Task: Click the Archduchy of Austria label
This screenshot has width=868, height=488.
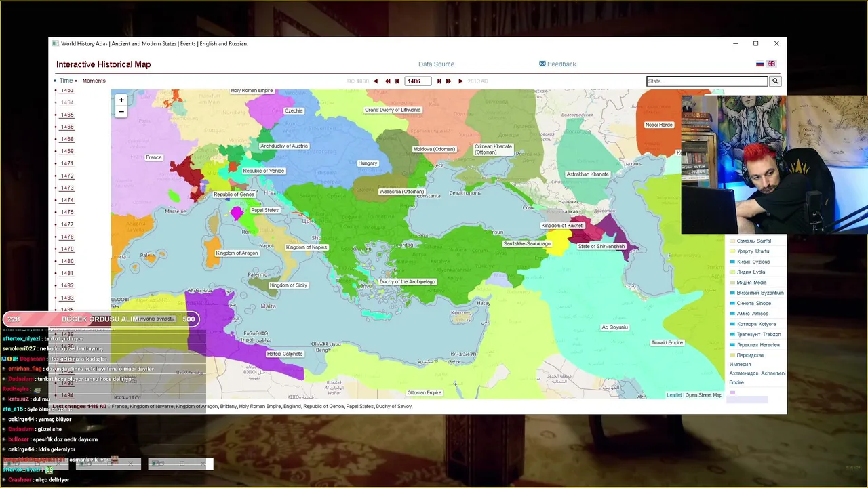Action: click(x=284, y=146)
